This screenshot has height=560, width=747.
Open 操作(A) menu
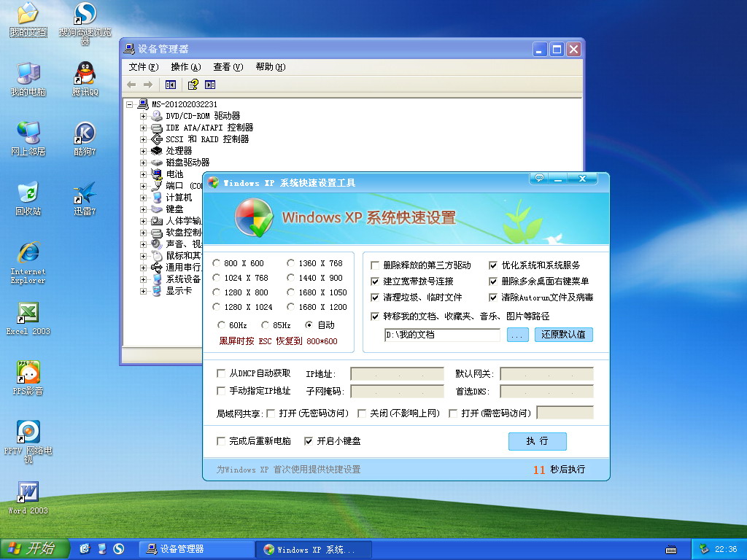point(186,67)
